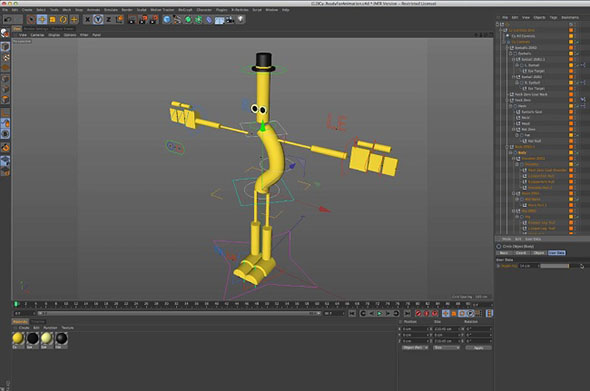Screen dimensions: 590x391
Task: Select Edges mode icon in left sidebar
Action: click(5, 90)
